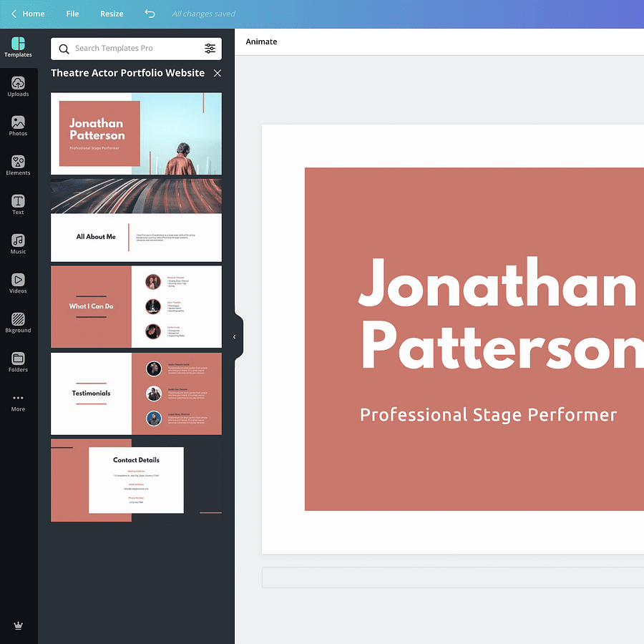Collapse the side panel with arrow handle
This screenshot has width=644, height=644.
[235, 336]
